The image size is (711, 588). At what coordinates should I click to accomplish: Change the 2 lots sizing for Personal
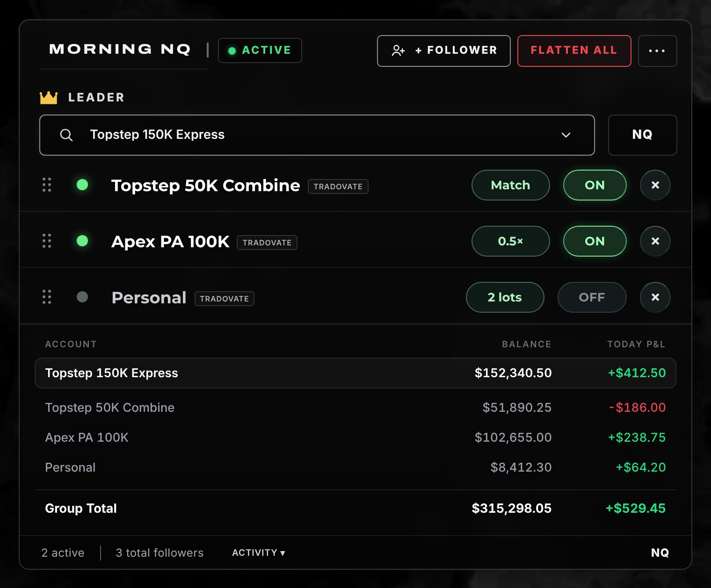pyautogui.click(x=505, y=297)
